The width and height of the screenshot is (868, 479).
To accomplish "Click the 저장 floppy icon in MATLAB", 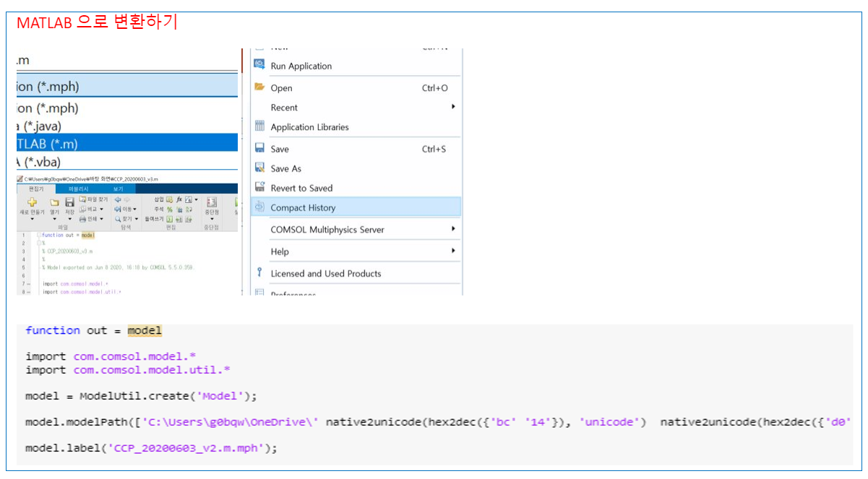I will tap(69, 202).
